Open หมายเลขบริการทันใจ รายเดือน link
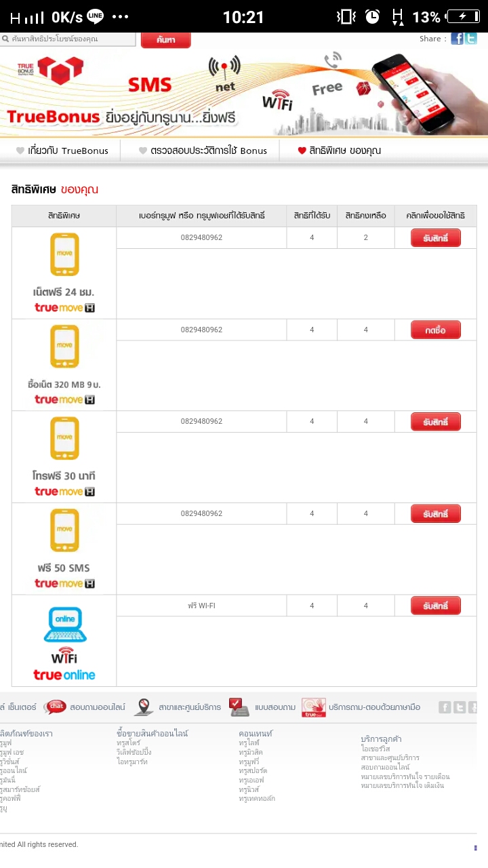The width and height of the screenshot is (488, 868). [405, 776]
